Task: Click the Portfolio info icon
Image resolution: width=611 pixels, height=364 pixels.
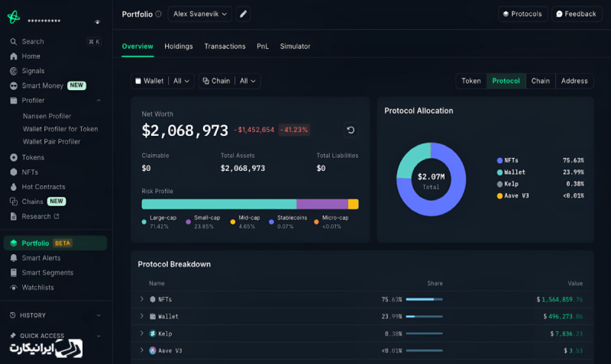Action: (158, 14)
